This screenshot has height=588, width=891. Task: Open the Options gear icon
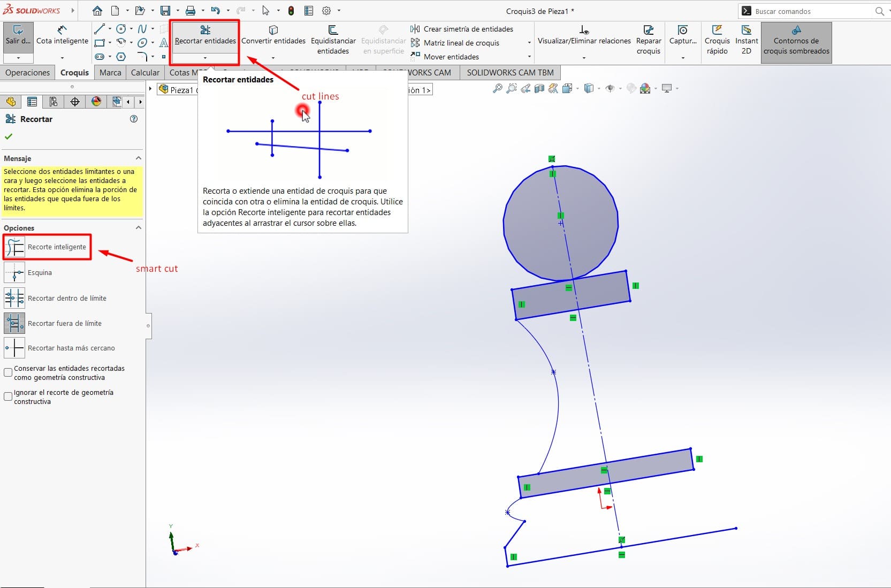(326, 11)
